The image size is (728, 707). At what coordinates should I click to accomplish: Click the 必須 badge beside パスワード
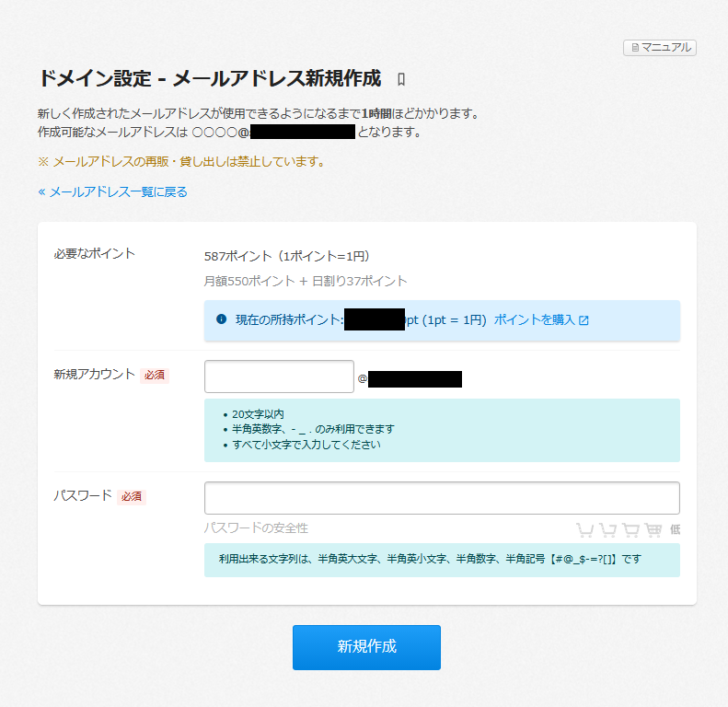[132, 496]
